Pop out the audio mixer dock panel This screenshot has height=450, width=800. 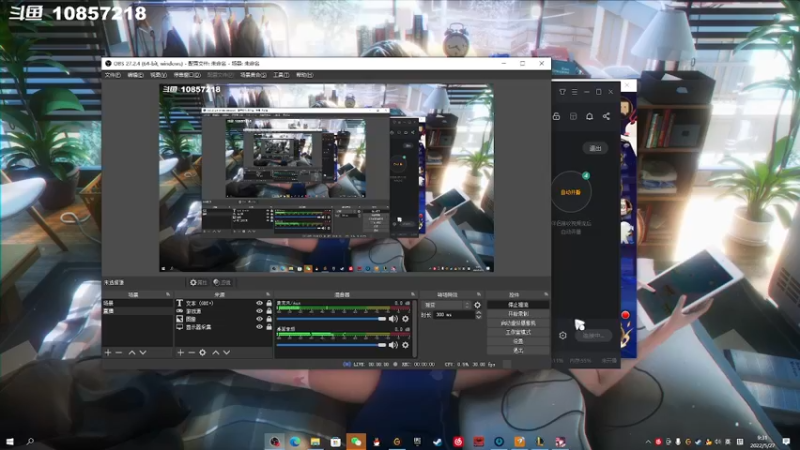click(x=413, y=294)
